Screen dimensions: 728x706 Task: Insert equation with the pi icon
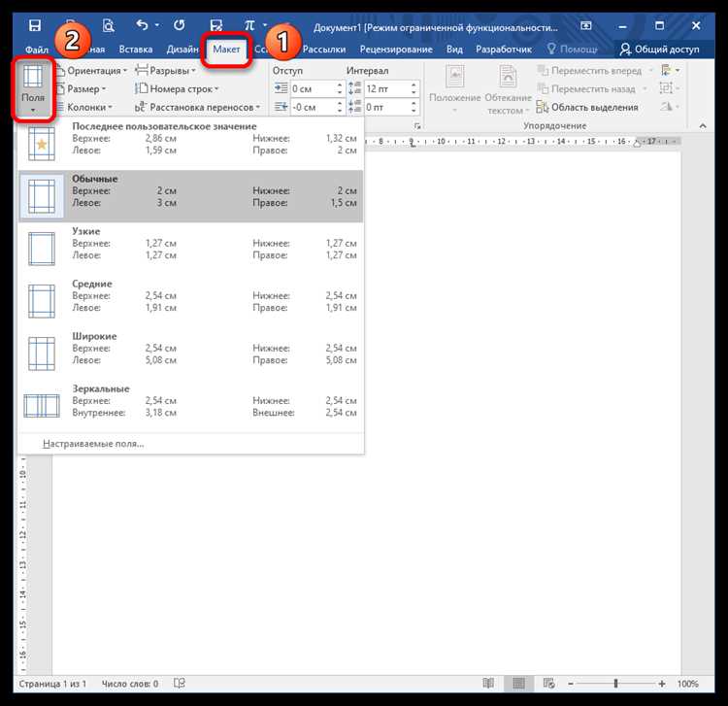(249, 24)
